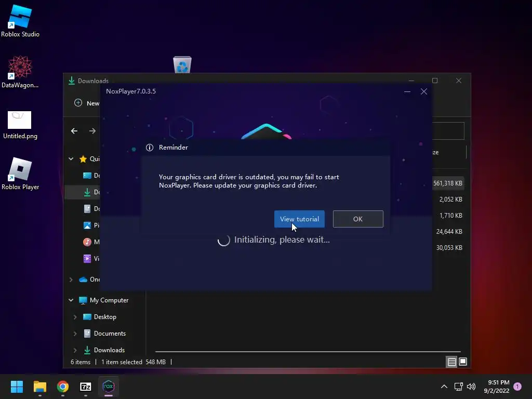Select the OneDrive cloud icon

pos(83,280)
